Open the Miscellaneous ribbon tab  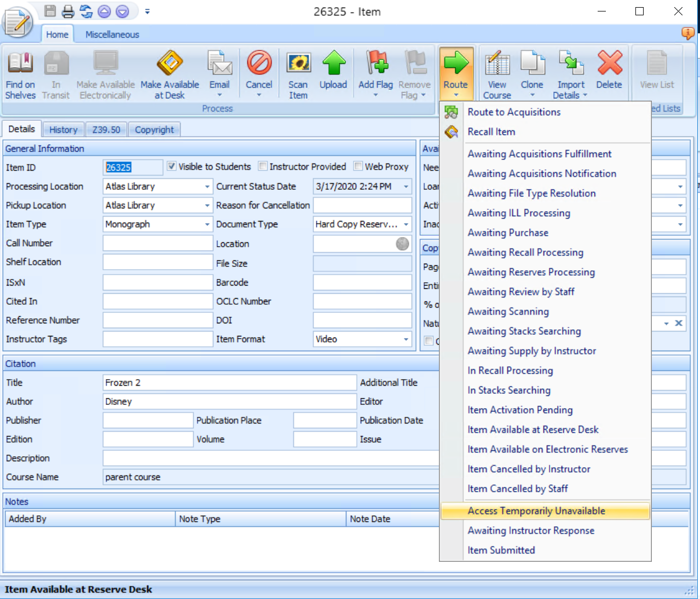click(x=112, y=34)
